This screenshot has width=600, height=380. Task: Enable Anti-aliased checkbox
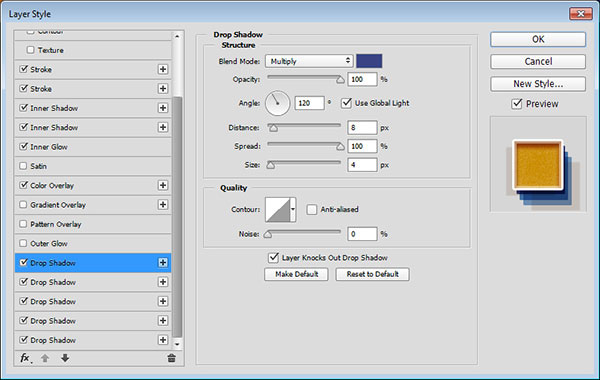click(x=312, y=209)
